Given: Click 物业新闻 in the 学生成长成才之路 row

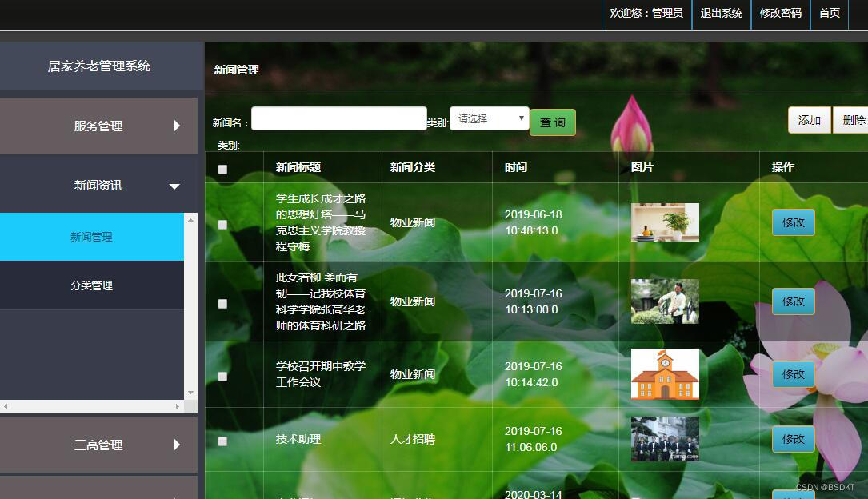Looking at the screenshot, I should (413, 222).
